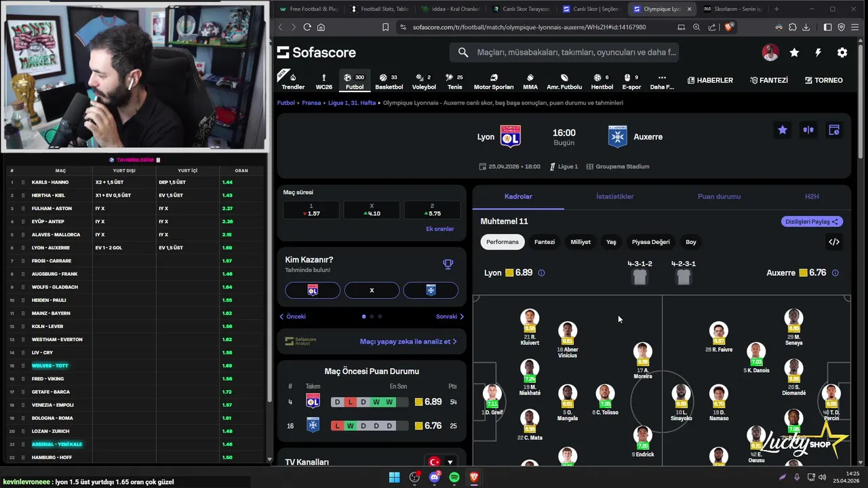Screen dimensions: 868x488
Task: Click Dizilişleri Paylaş button
Action: click(x=812, y=222)
